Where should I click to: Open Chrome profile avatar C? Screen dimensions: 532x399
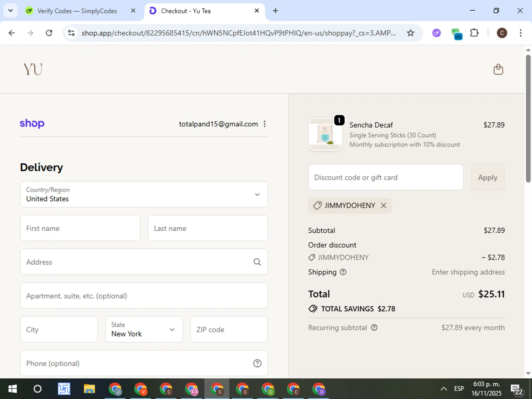tap(501, 33)
